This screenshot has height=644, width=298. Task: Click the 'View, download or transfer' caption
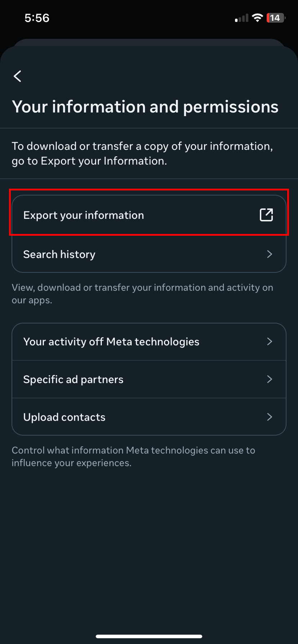[142, 294]
